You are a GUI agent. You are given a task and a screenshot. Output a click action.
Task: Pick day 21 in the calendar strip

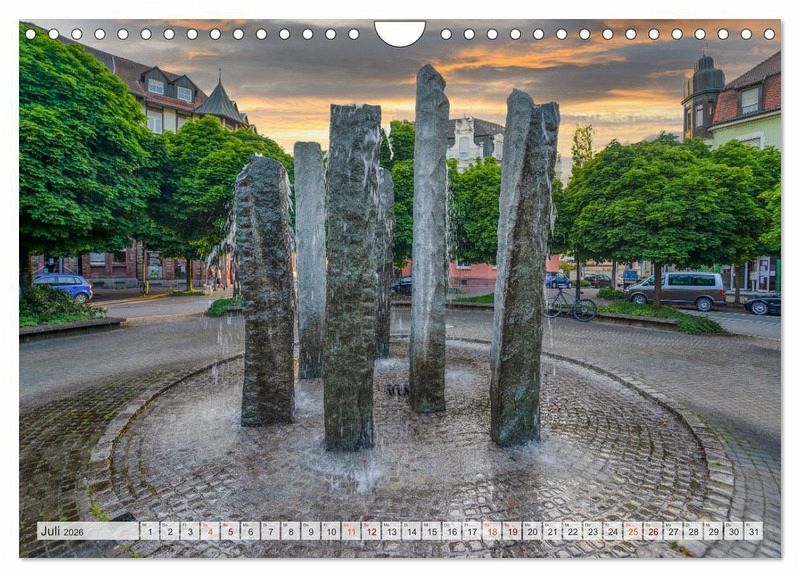(x=552, y=531)
